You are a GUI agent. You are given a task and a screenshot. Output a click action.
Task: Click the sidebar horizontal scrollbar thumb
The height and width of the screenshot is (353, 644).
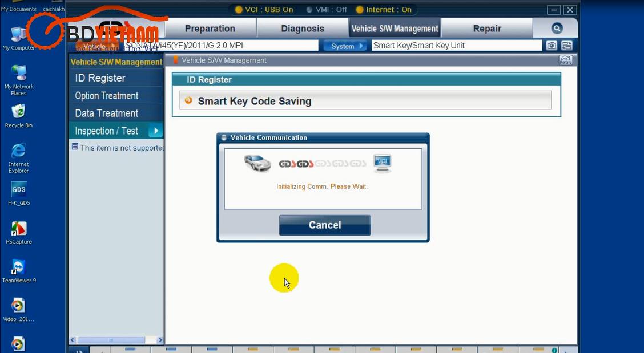(111, 340)
